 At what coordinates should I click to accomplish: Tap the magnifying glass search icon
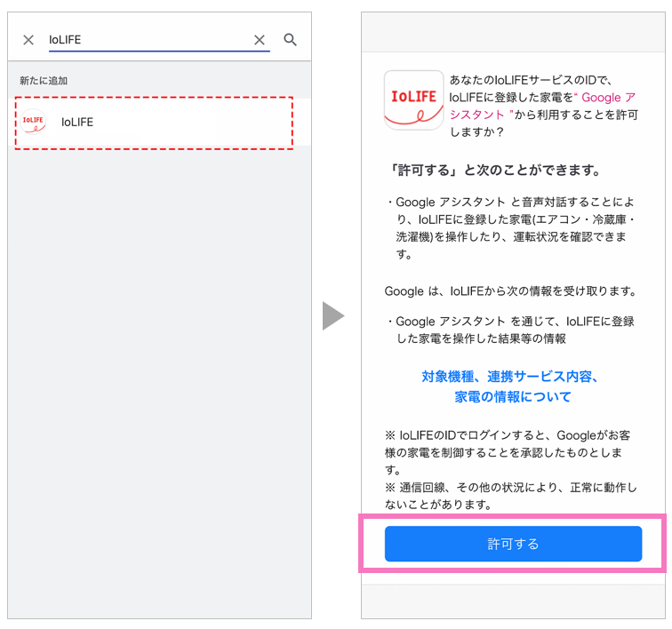[290, 40]
